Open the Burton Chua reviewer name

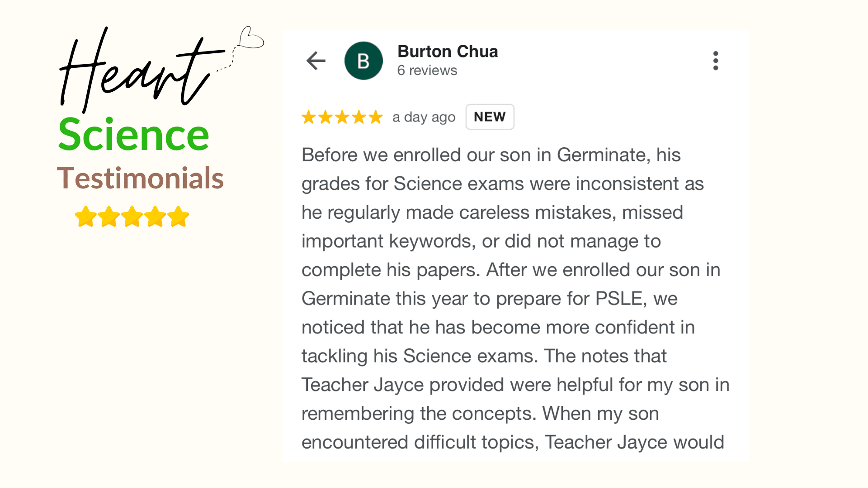pos(448,52)
